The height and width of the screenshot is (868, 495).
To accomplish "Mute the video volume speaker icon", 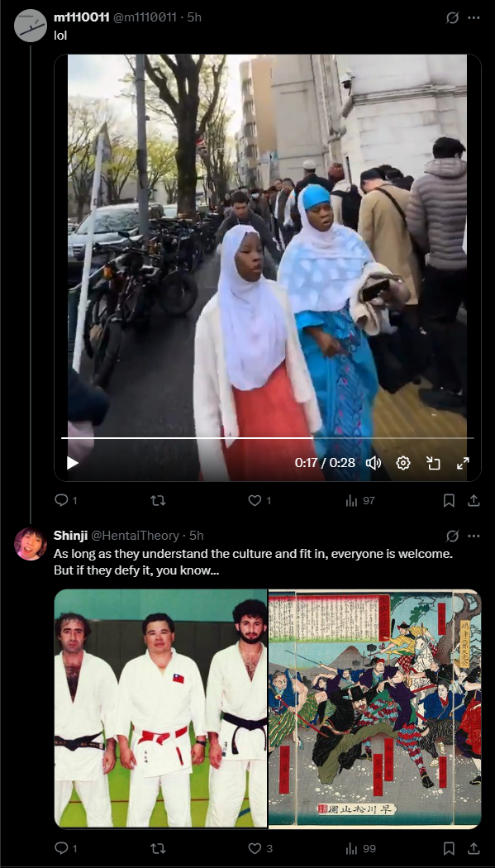I will [374, 463].
